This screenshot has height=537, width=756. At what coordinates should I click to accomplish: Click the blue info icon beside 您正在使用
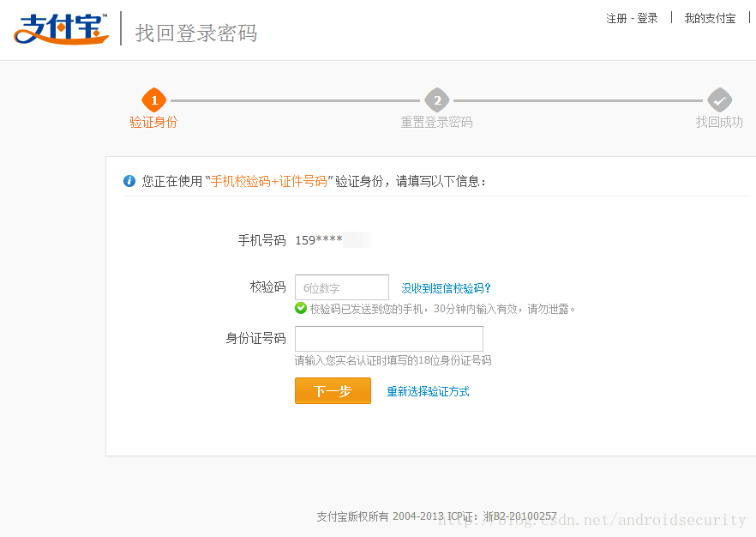[129, 181]
